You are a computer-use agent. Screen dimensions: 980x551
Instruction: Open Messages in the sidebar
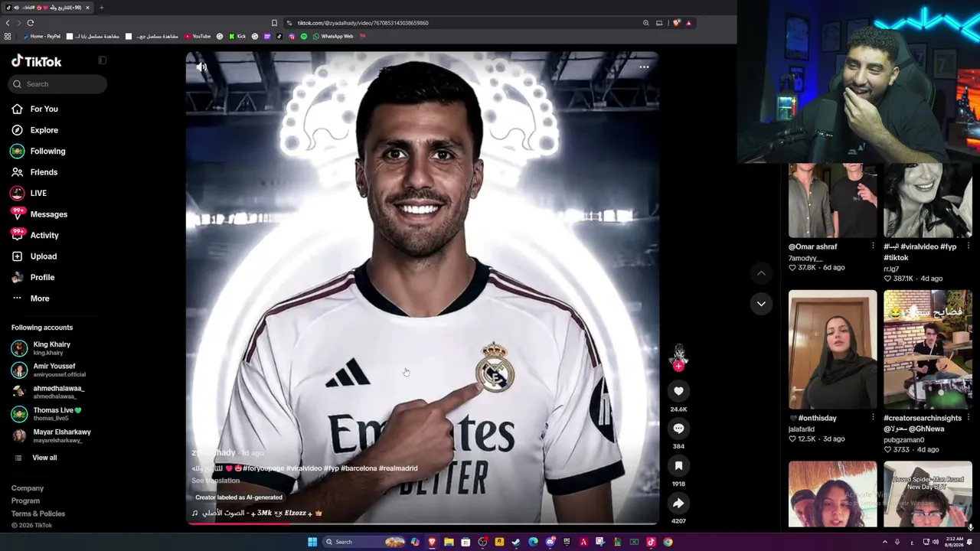39,214
